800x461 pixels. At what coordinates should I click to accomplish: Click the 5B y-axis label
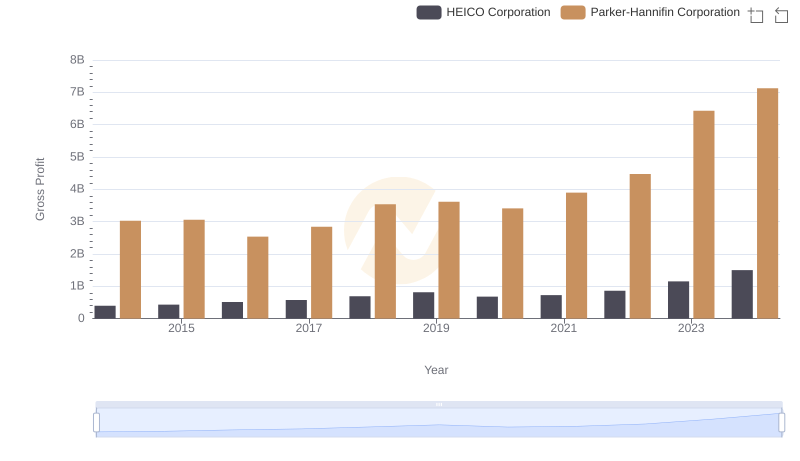click(77, 157)
